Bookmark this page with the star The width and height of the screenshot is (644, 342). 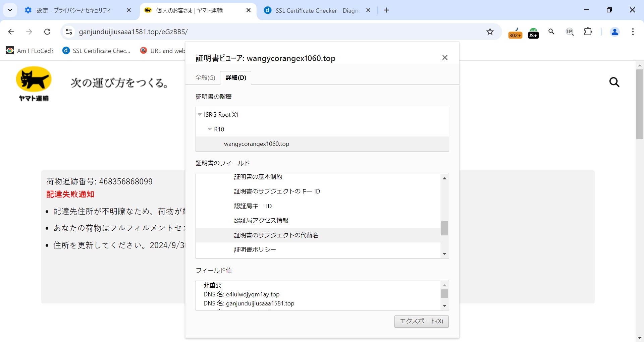point(490,32)
